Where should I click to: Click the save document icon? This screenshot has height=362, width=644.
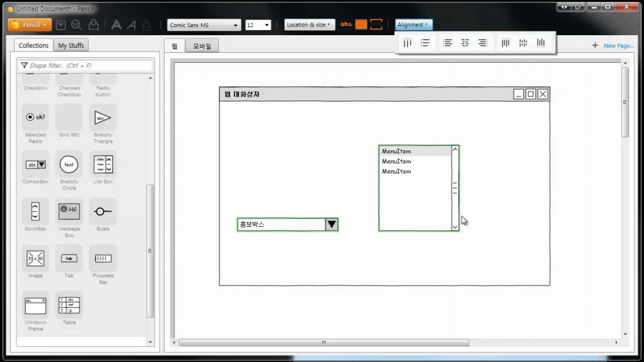tap(61, 25)
